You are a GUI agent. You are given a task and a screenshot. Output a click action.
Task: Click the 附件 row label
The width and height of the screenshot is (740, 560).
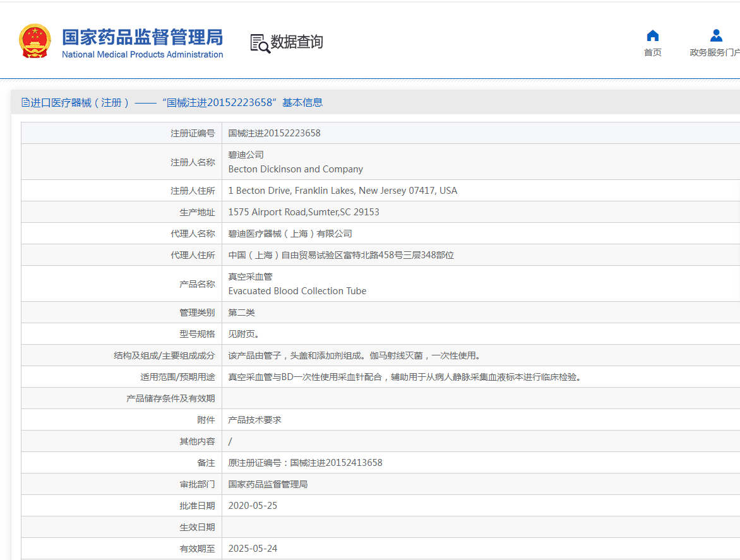(x=206, y=420)
